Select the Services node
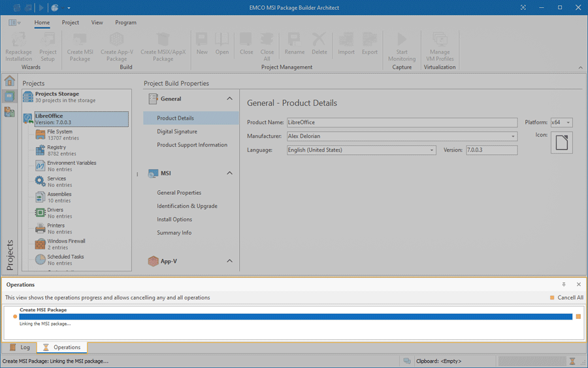588x368 pixels. click(54, 182)
